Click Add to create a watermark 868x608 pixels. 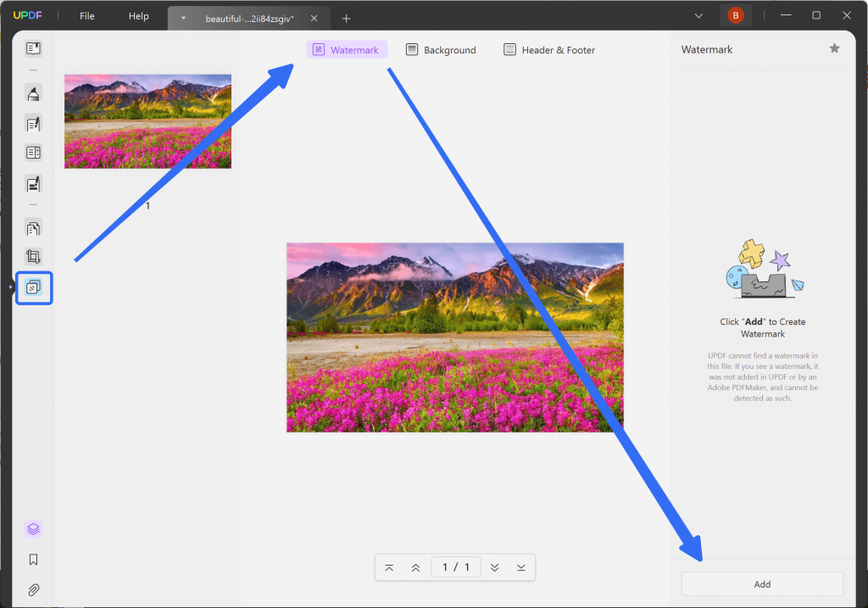coord(760,583)
